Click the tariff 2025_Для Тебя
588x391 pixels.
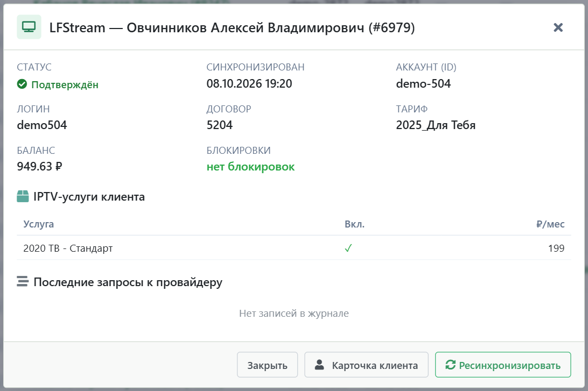[x=436, y=125]
